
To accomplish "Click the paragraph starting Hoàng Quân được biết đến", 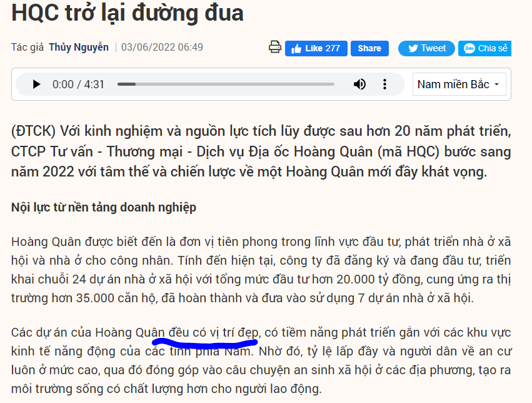I will click(261, 270).
